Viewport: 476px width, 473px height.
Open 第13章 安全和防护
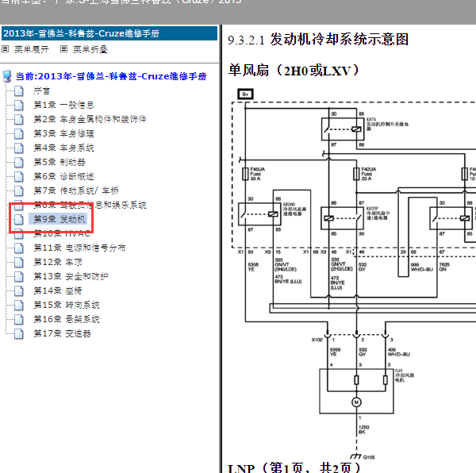[x=71, y=276]
